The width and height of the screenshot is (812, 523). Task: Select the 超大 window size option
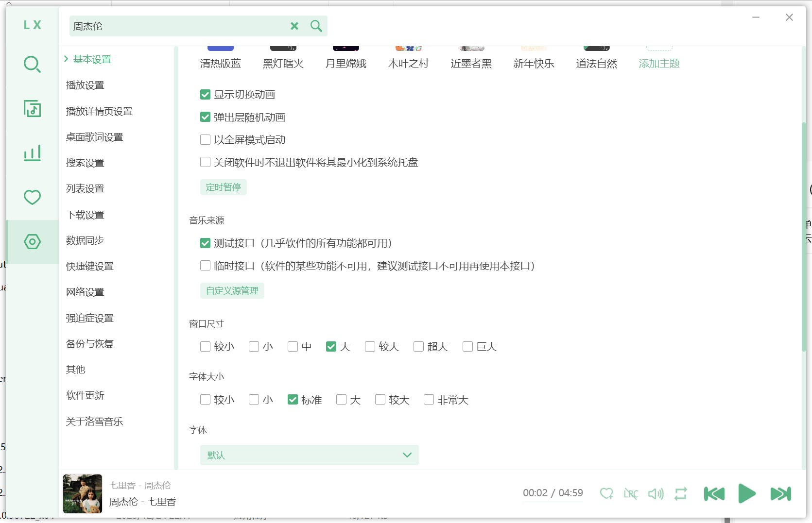pos(418,347)
